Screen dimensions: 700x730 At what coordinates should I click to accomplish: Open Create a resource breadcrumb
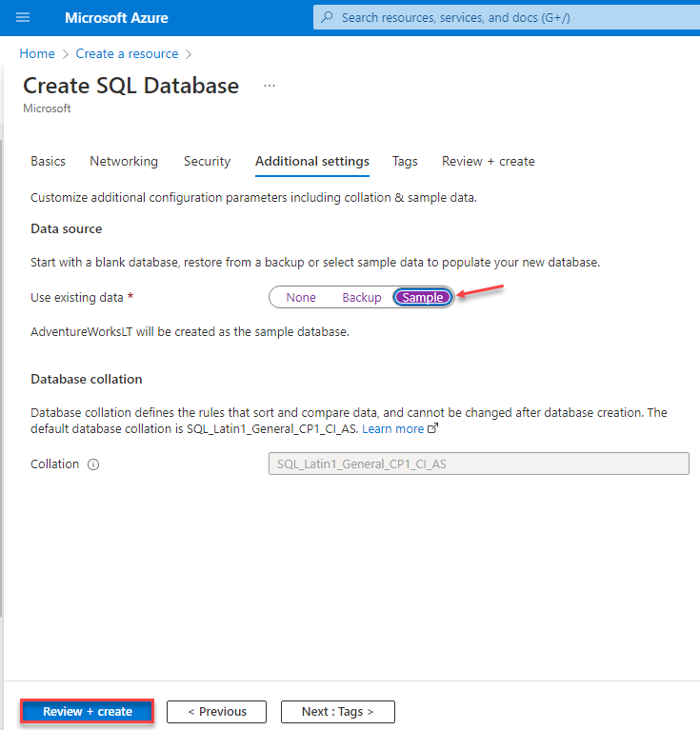click(128, 53)
